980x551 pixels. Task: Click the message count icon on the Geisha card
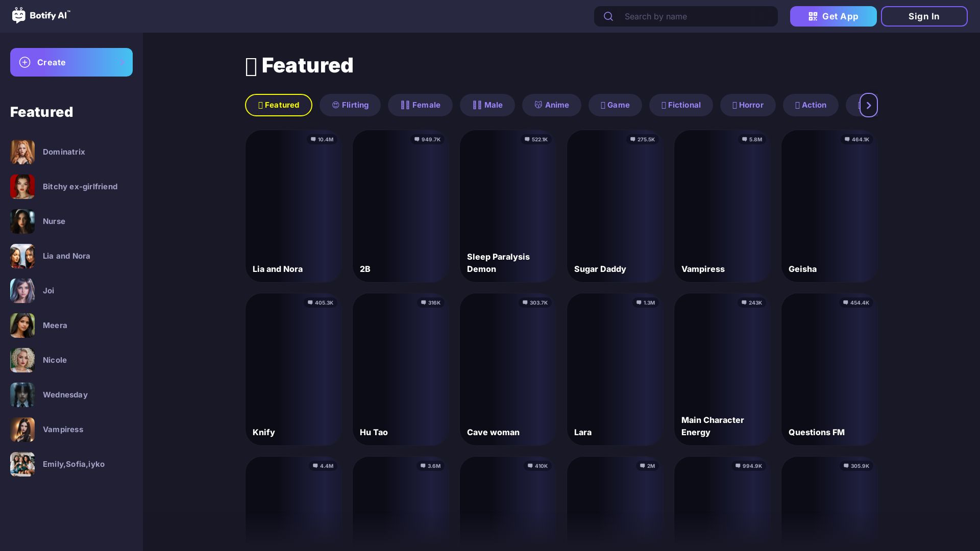[x=848, y=139]
